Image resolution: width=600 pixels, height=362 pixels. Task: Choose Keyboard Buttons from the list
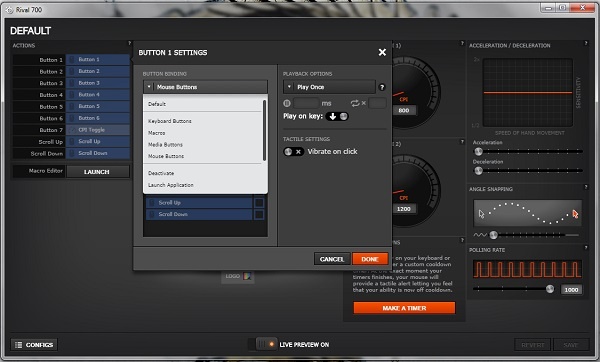[x=170, y=121]
